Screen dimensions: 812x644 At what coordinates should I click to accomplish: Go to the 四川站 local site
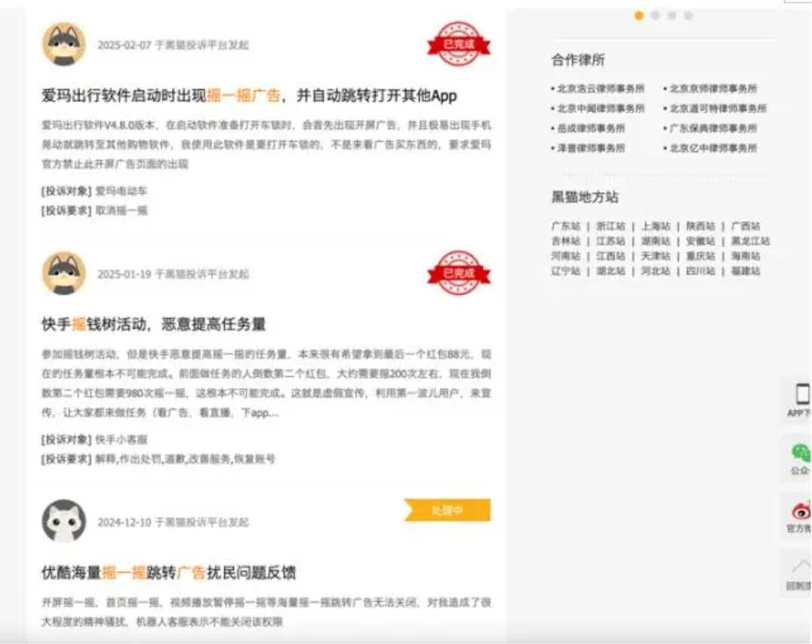(700, 271)
